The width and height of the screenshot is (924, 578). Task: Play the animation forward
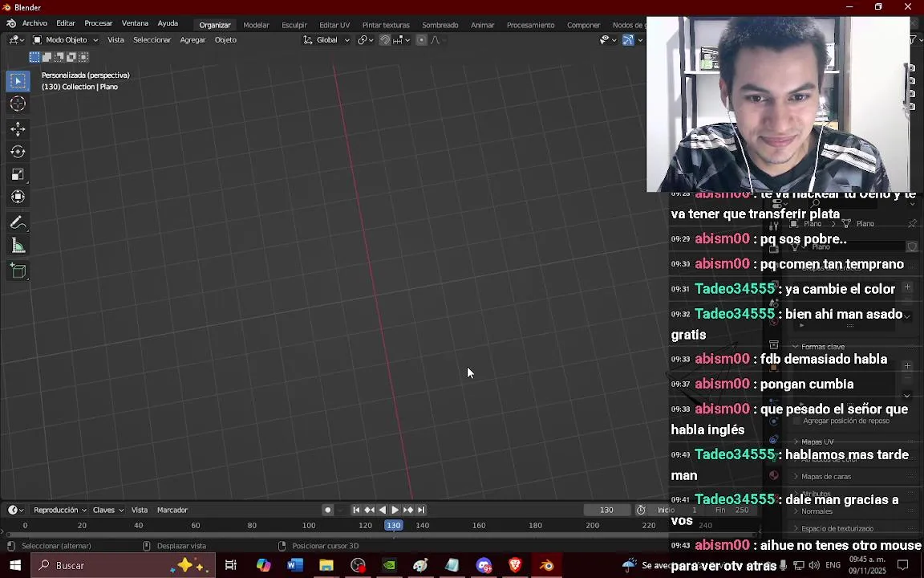coord(395,511)
